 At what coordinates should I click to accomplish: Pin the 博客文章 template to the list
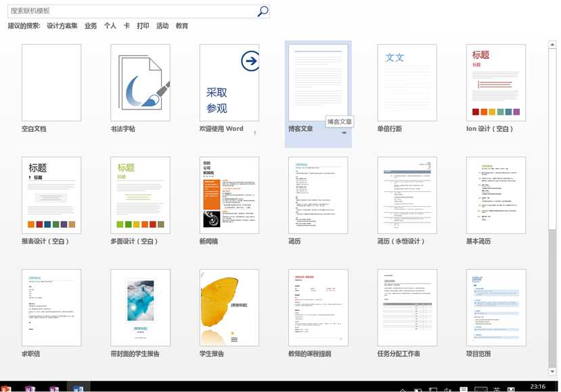click(x=344, y=132)
